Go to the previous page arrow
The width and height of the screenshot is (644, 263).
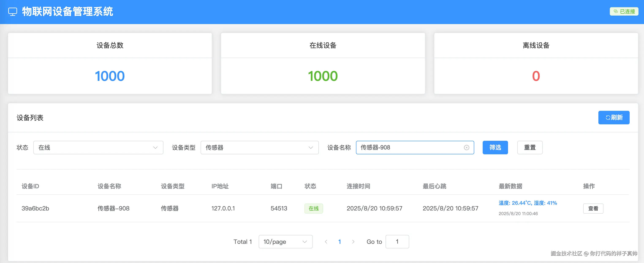coord(326,241)
